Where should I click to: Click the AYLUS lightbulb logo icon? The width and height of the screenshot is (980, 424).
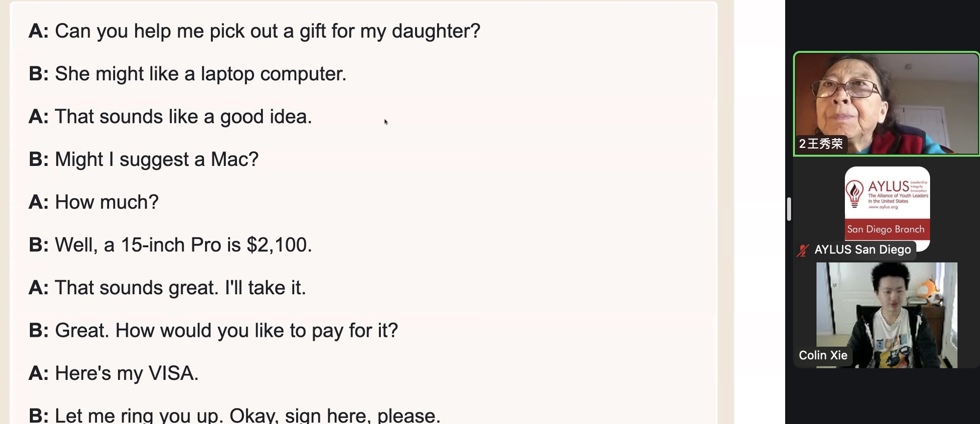[x=855, y=194]
